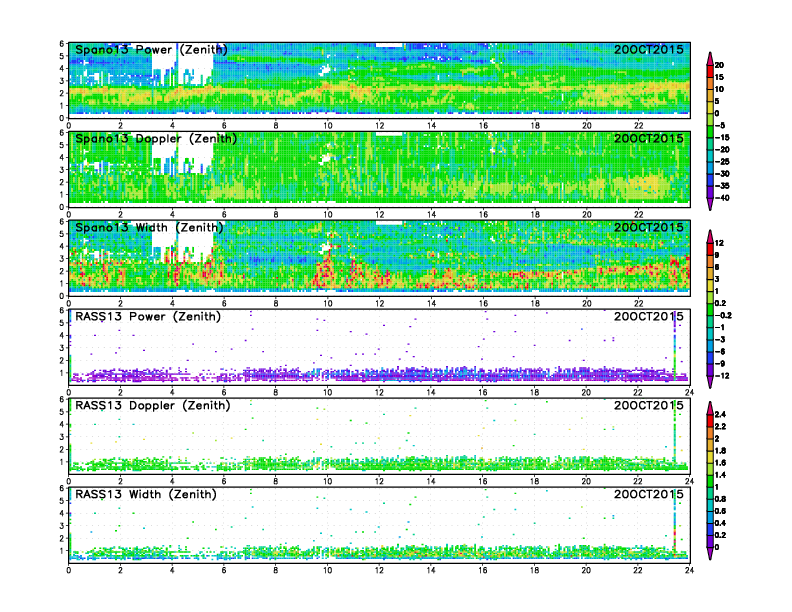Click the vertical spike near hour 23 in RASS13 Power

tap(675, 346)
